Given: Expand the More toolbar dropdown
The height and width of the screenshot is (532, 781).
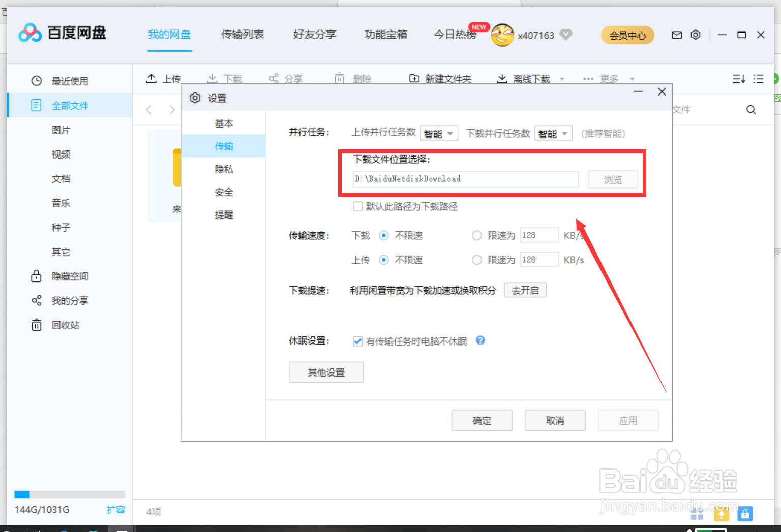Looking at the screenshot, I should (632, 79).
